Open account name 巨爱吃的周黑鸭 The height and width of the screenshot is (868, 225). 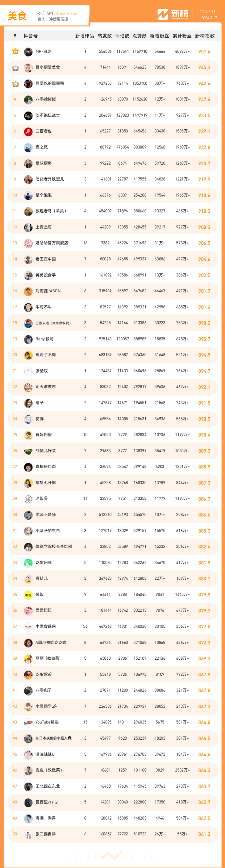pyautogui.click(x=50, y=84)
